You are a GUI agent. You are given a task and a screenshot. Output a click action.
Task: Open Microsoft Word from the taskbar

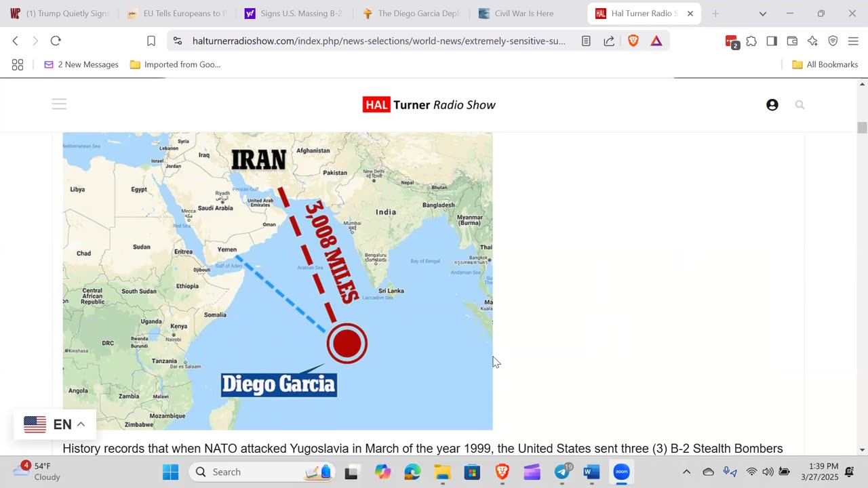[591, 472]
